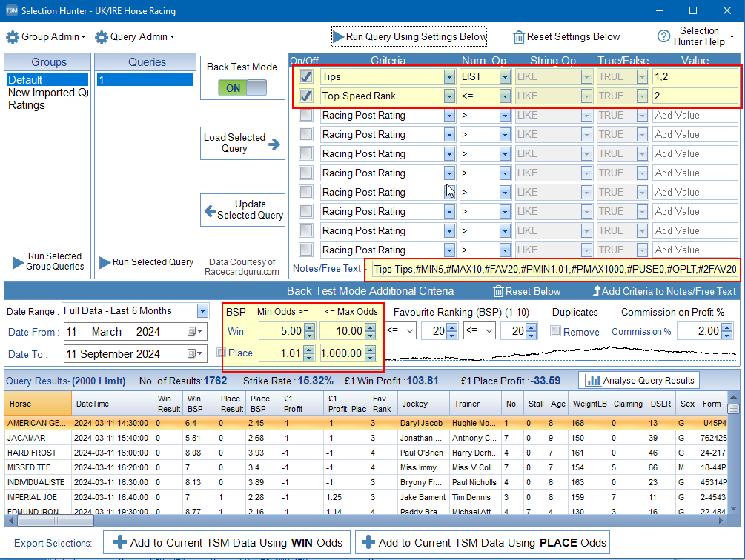Image resolution: width=745 pixels, height=560 pixels.
Task: Enable fifth criteria row checkbox
Action: (306, 153)
